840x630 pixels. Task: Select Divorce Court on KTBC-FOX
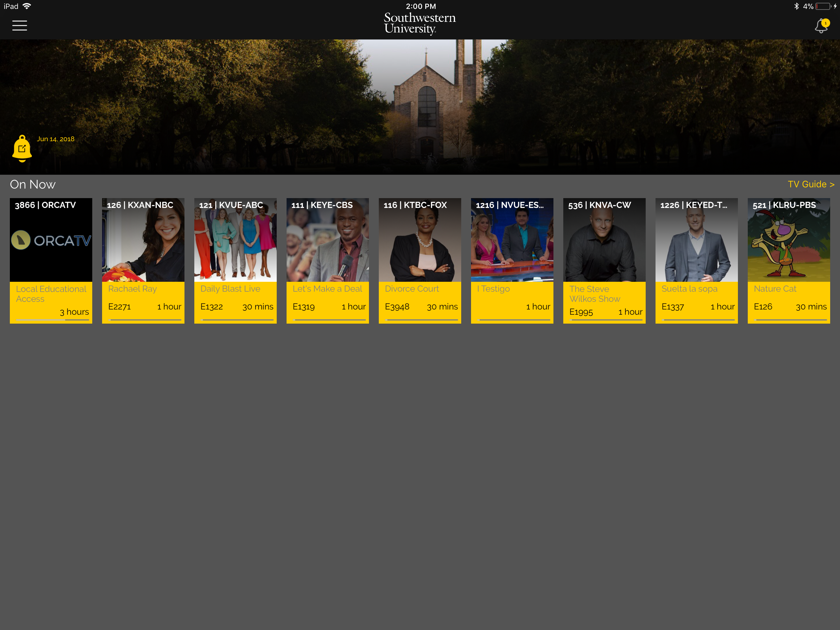pyautogui.click(x=420, y=240)
